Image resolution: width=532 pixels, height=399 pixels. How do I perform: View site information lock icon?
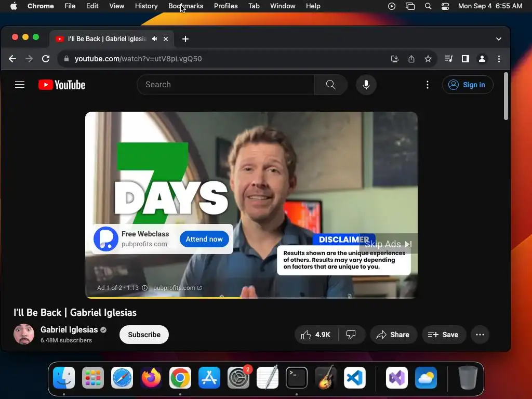(x=66, y=59)
